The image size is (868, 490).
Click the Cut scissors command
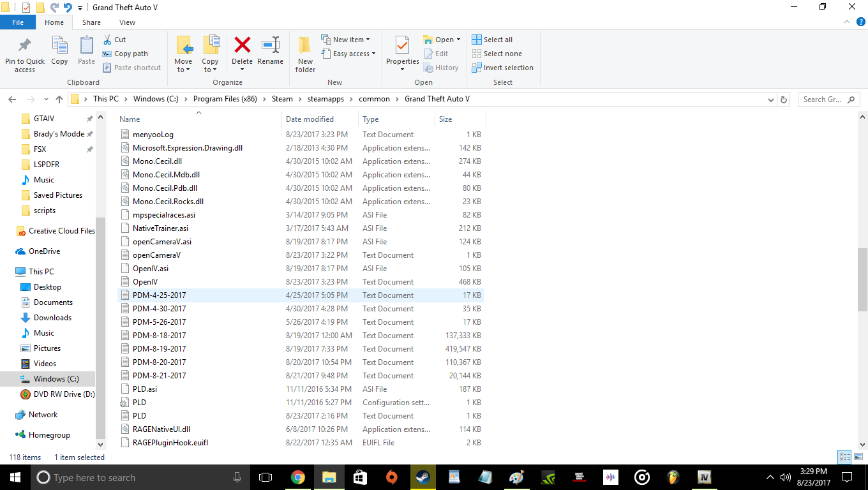click(x=114, y=40)
